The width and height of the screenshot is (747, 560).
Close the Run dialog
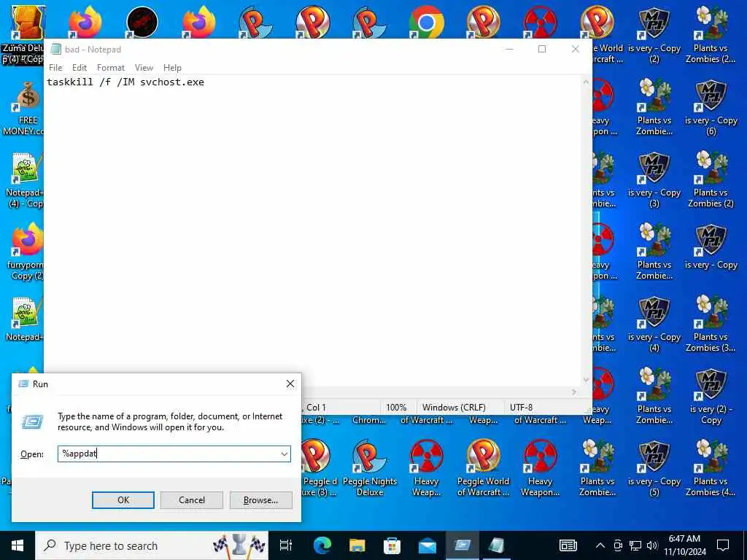(x=290, y=384)
